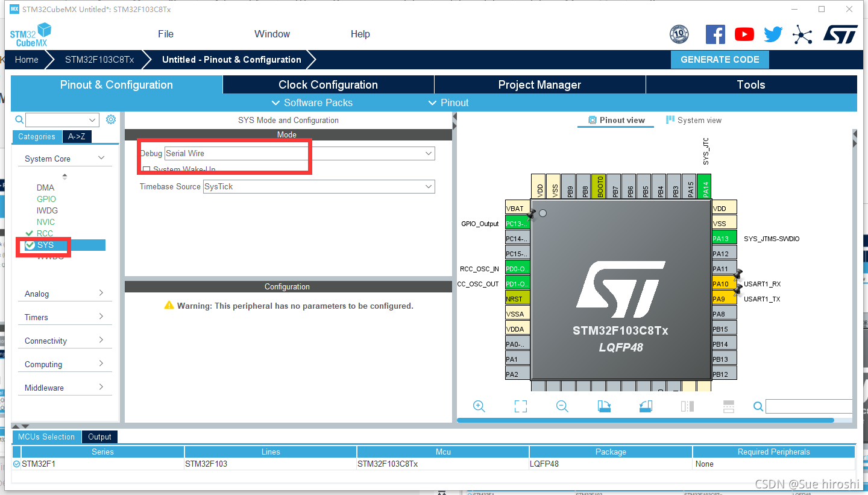
Task: Switch to the Project Manager tab
Action: coord(540,84)
